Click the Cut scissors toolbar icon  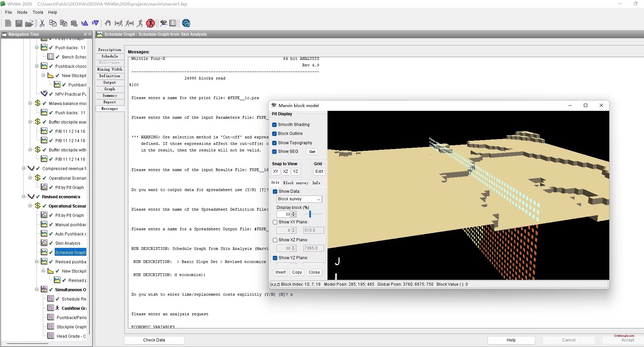(42, 23)
